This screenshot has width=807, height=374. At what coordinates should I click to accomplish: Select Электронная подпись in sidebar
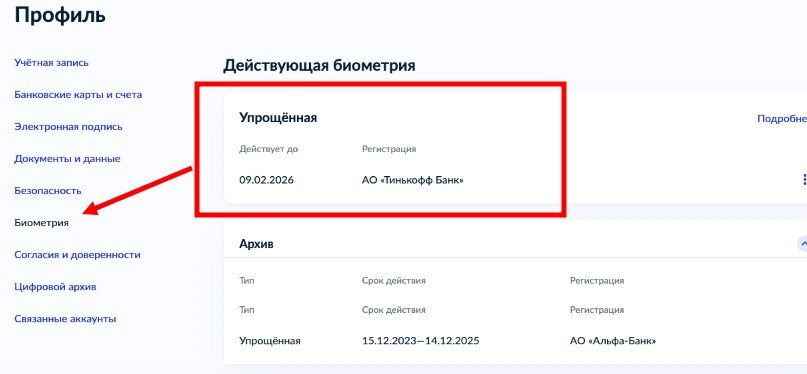[x=68, y=127]
